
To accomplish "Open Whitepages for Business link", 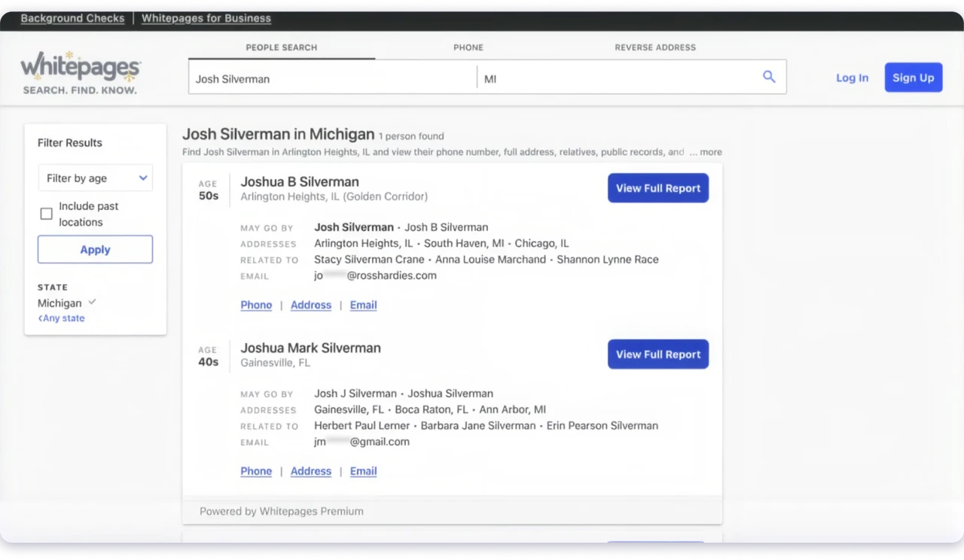I will click(x=206, y=19).
